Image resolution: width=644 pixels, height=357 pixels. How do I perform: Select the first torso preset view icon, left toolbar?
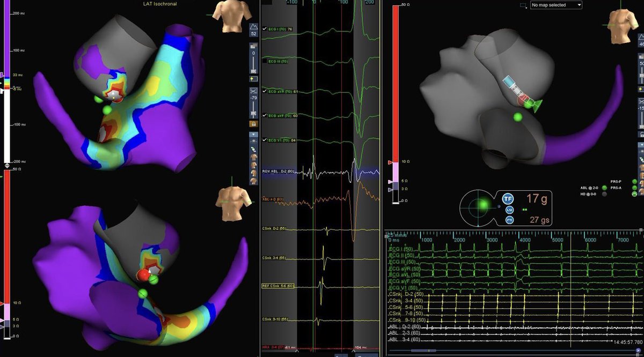click(x=253, y=158)
